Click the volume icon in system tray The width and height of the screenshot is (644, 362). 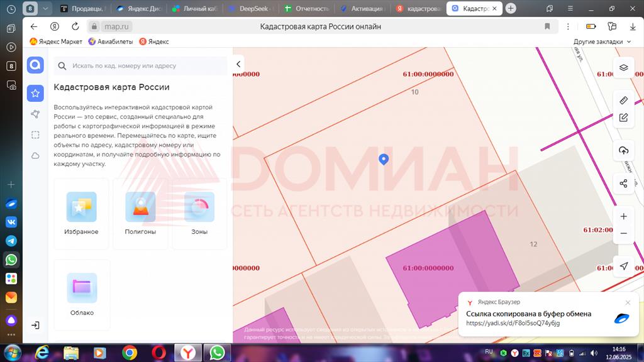(594, 353)
